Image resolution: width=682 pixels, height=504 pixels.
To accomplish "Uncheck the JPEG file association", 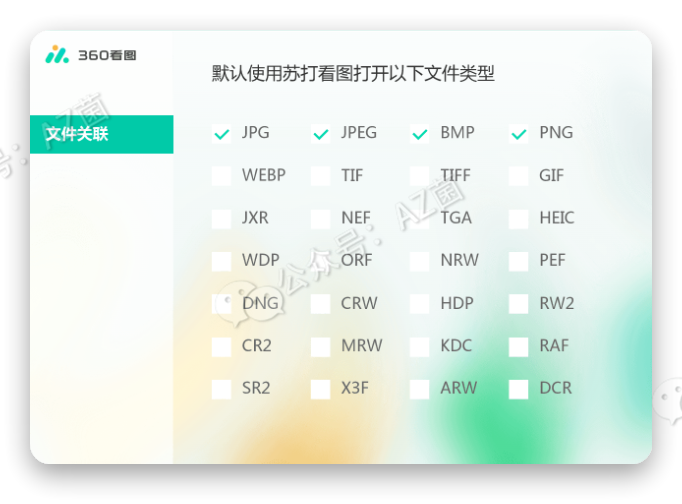I will [321, 134].
